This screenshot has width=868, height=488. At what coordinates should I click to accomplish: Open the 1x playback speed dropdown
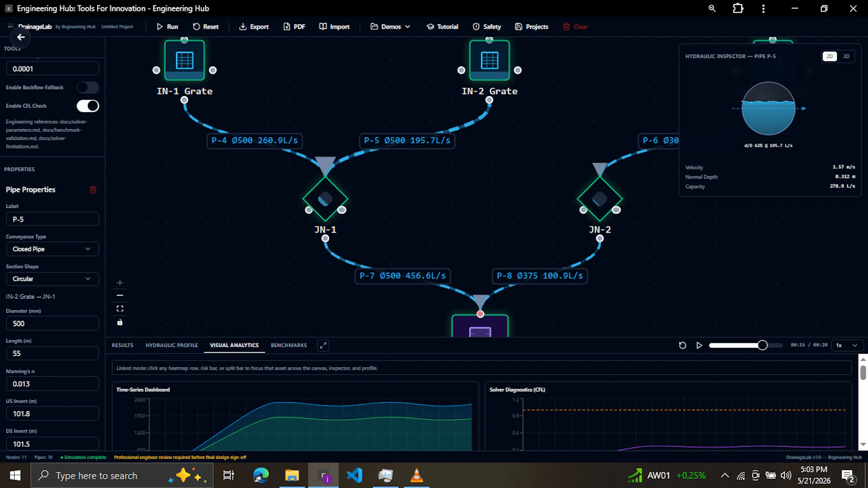pyautogui.click(x=847, y=345)
